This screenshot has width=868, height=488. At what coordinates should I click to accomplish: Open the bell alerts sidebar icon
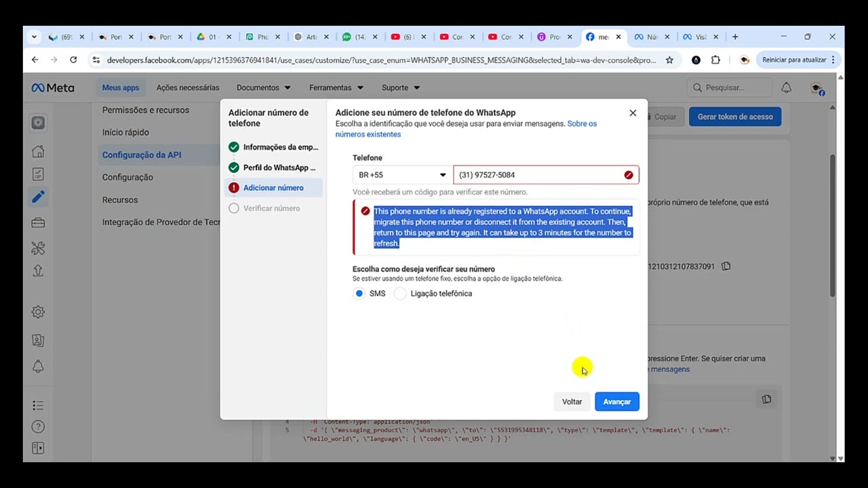tap(38, 367)
